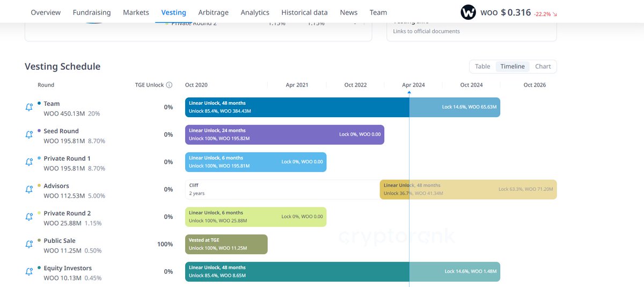The width and height of the screenshot is (644, 287).
Task: Click Equity Investors unlock bar
Action: coord(297,271)
